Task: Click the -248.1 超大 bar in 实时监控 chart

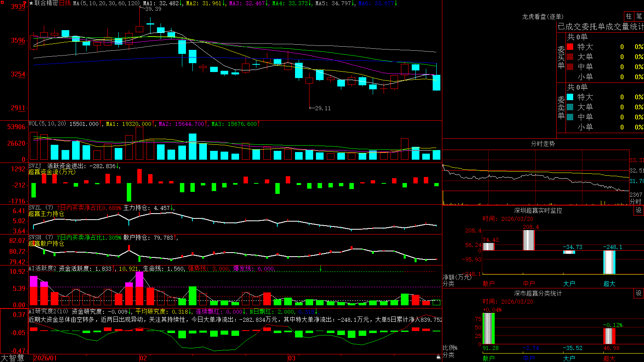Action: coord(609,262)
